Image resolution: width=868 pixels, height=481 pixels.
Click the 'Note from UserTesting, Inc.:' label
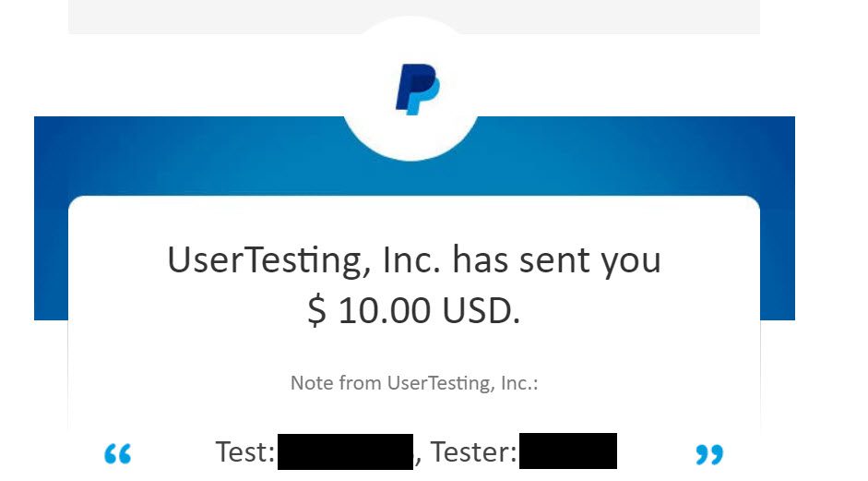(x=414, y=383)
